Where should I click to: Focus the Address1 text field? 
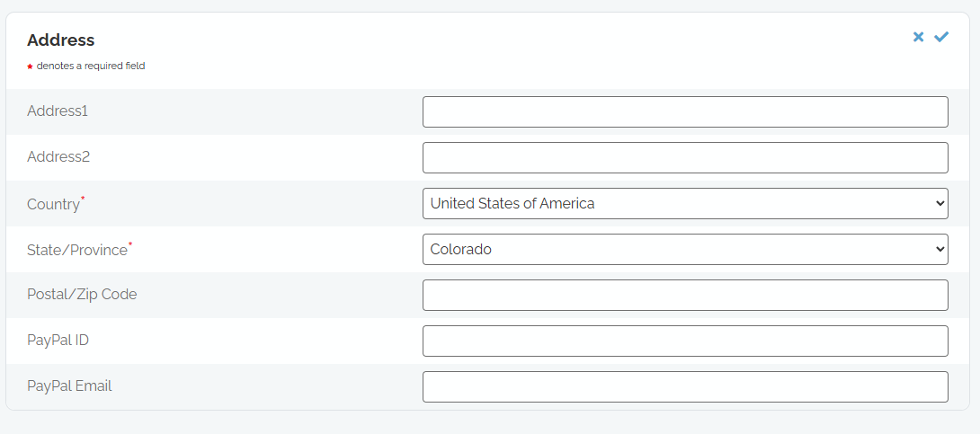coord(685,111)
